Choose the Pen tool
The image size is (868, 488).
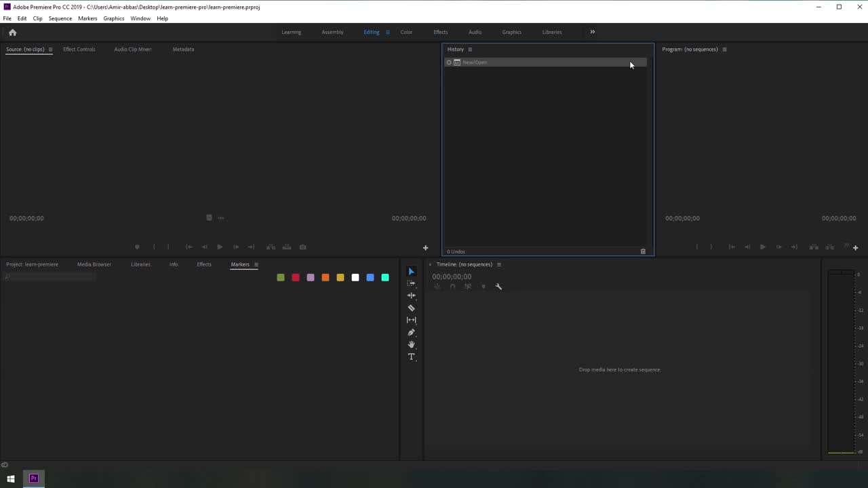click(x=411, y=332)
